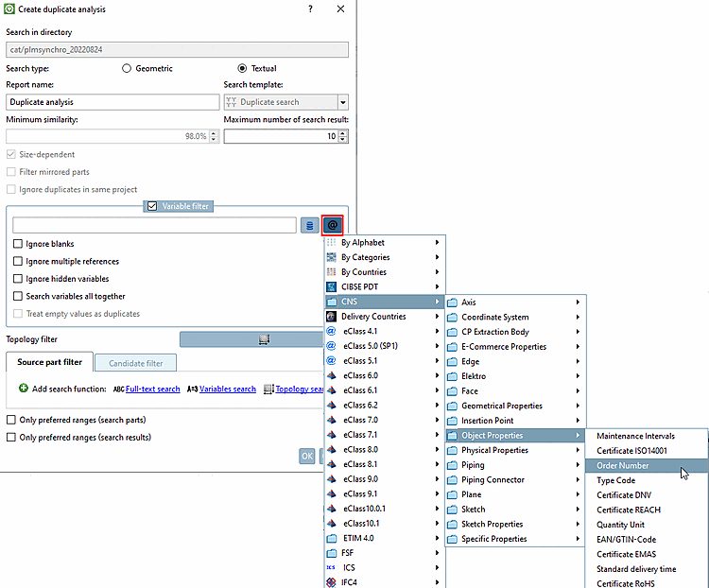Select the Standard delivery time entry

click(x=647, y=569)
